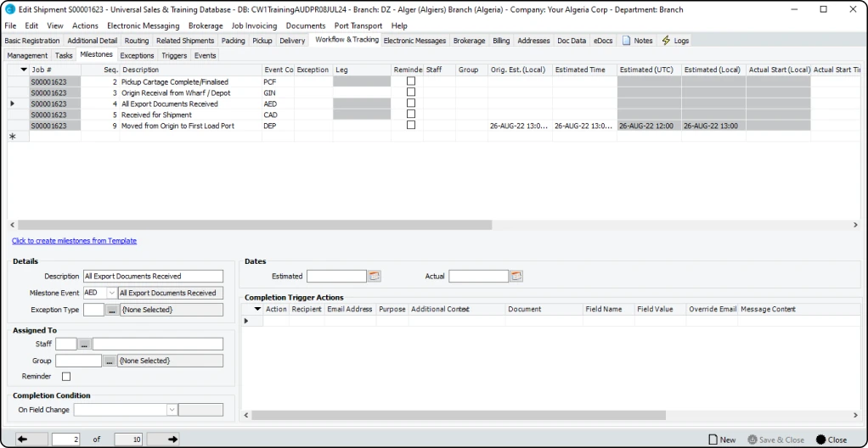Click to create milestones from Template link
The height and width of the screenshot is (448, 868).
(74, 241)
